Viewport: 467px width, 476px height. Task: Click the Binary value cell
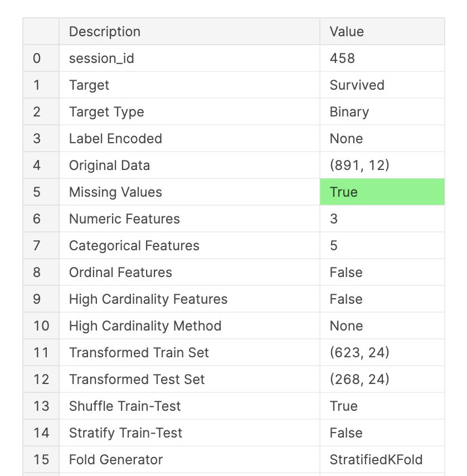(x=349, y=112)
